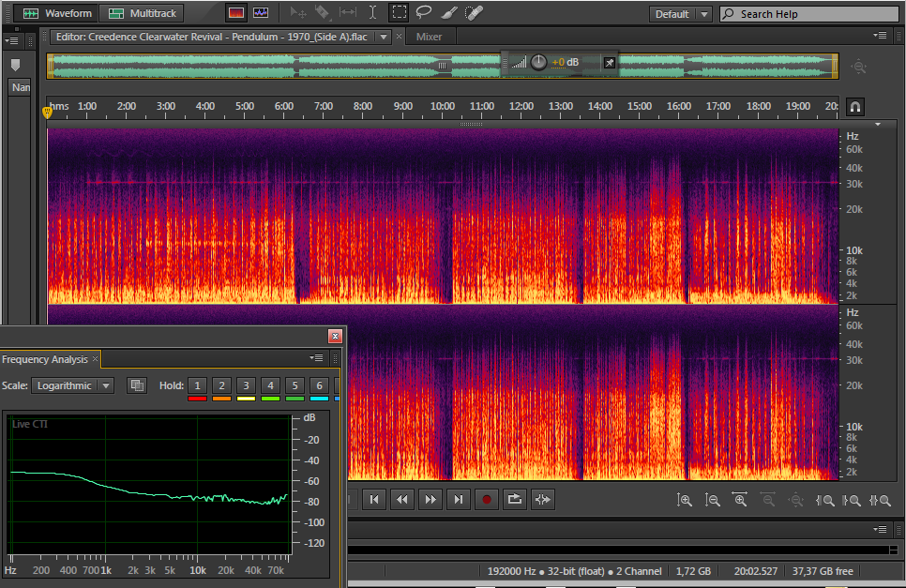
Task: Select the Lasso Selection tool
Action: 424,13
